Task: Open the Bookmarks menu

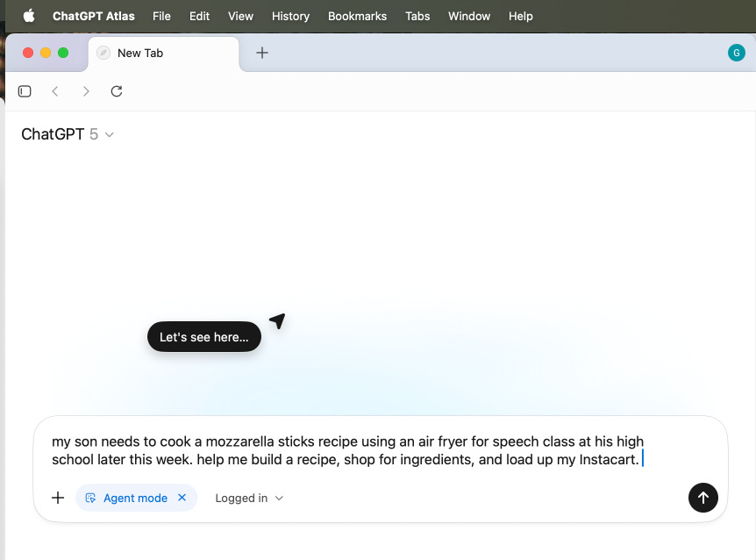Action: (x=357, y=16)
